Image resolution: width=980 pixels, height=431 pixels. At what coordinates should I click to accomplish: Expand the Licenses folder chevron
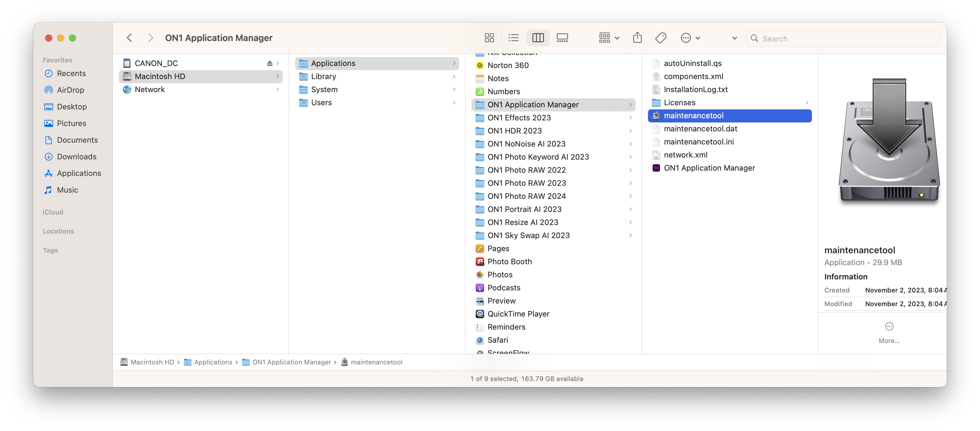(x=807, y=103)
